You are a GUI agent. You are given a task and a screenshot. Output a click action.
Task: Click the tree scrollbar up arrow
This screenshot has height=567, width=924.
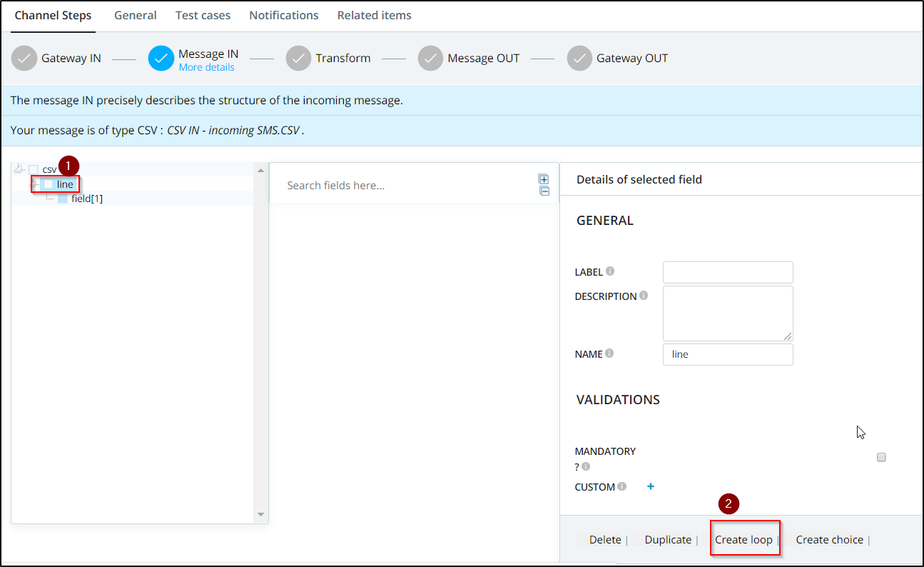tap(260, 170)
